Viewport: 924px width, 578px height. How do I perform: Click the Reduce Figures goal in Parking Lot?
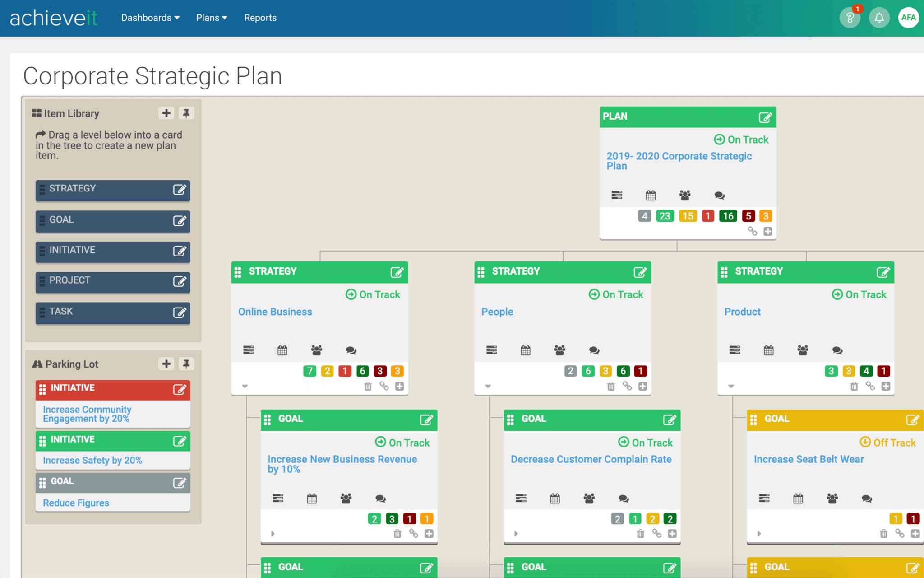[76, 503]
